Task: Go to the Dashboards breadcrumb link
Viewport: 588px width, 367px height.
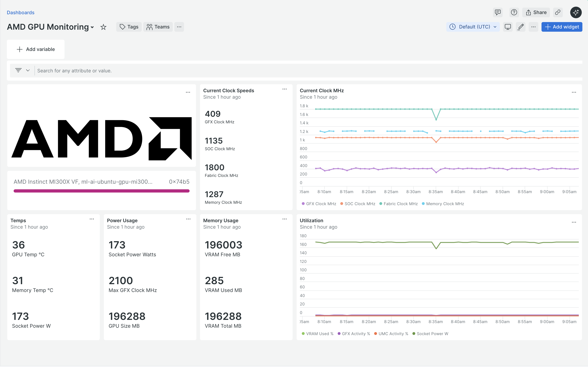Action: 21,13
